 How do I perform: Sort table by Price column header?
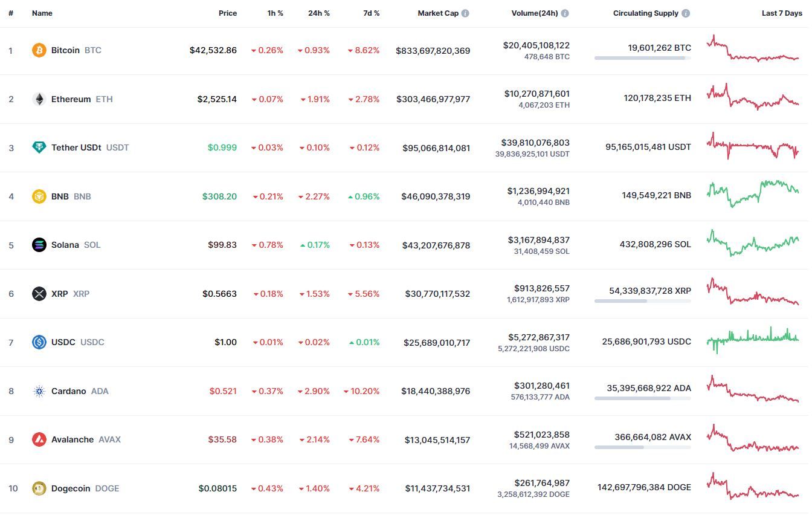228,13
